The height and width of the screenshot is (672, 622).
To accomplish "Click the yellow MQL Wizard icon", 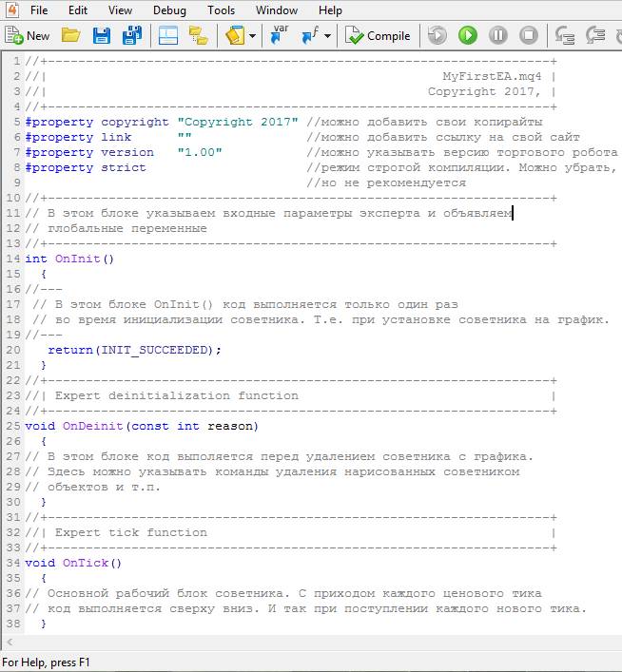I will (235, 36).
